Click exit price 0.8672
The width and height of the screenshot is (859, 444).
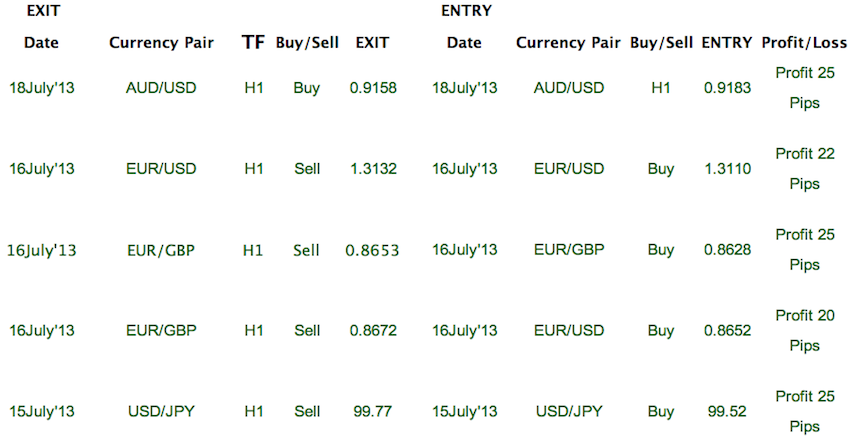click(x=373, y=330)
